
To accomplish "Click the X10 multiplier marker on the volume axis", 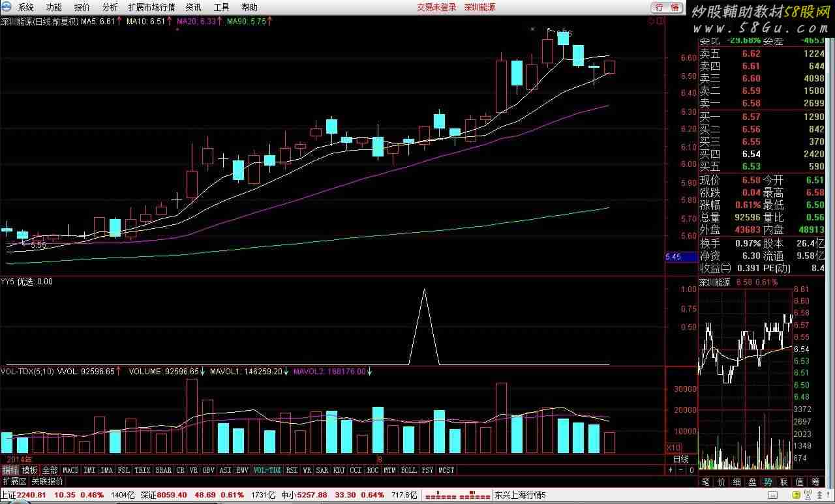I will click(673, 448).
